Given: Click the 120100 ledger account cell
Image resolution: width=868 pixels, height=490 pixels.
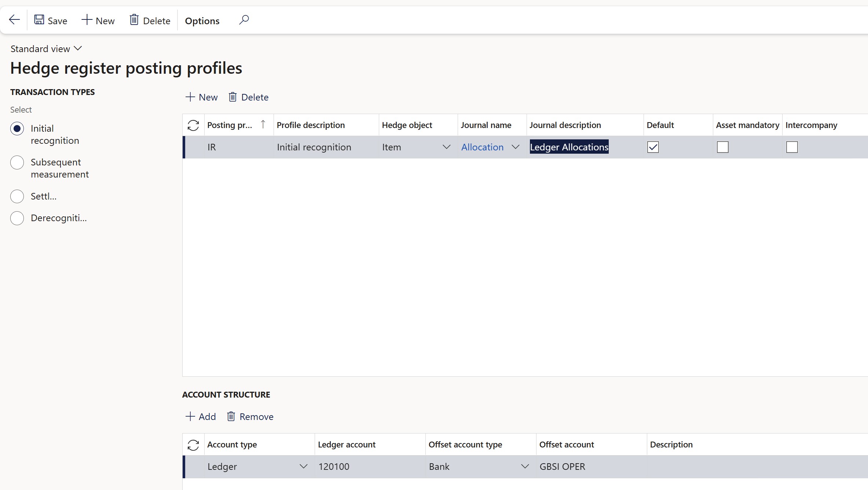Looking at the screenshot, I should [x=370, y=467].
